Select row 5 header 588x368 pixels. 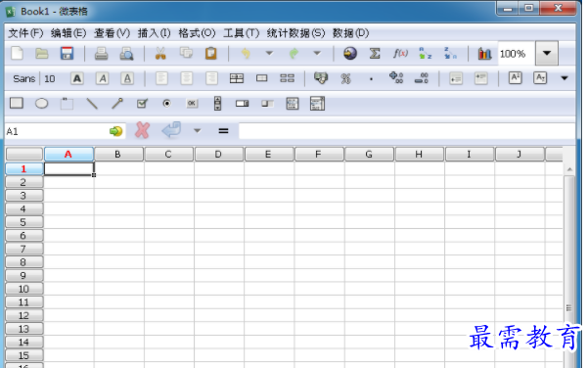point(23,222)
